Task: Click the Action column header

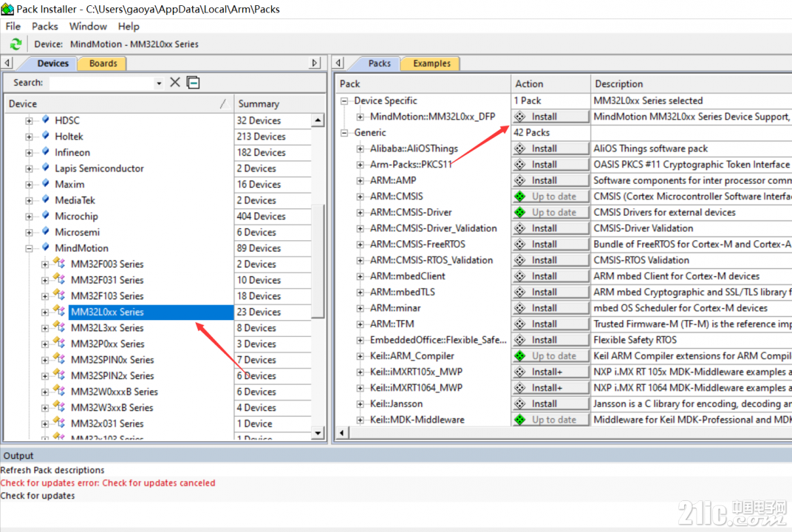Action: (x=550, y=84)
